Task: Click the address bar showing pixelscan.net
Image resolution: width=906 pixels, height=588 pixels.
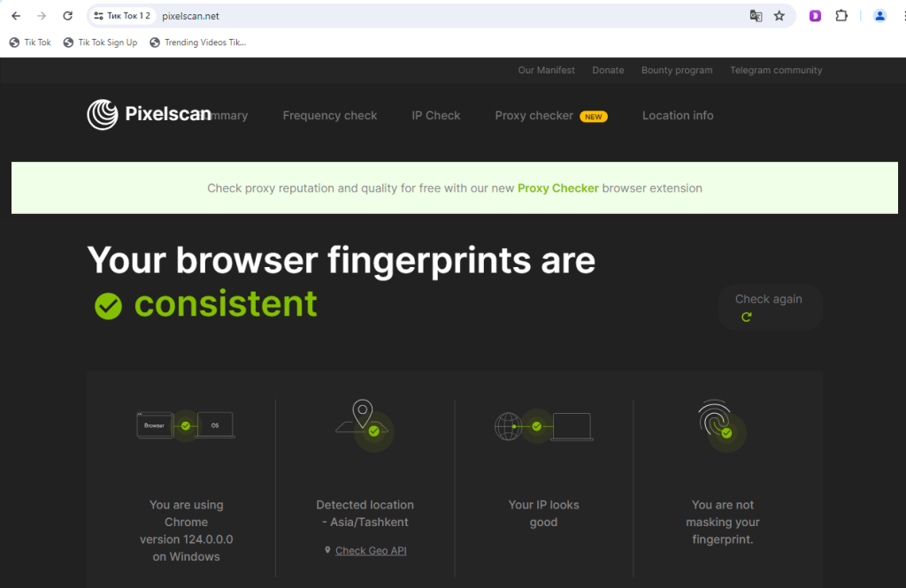Action: [x=442, y=16]
